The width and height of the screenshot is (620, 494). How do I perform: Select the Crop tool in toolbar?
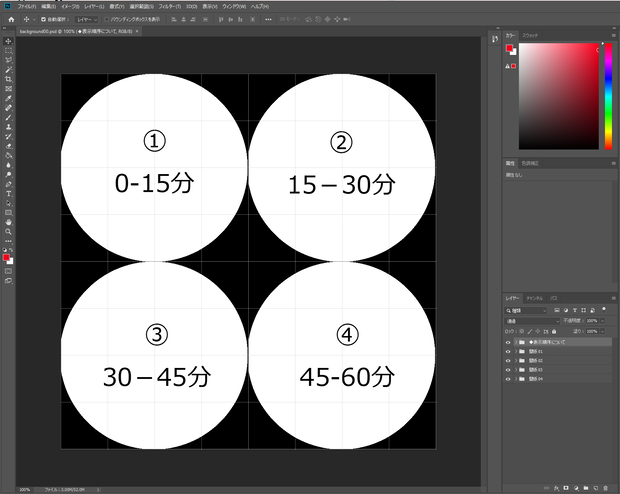point(8,79)
